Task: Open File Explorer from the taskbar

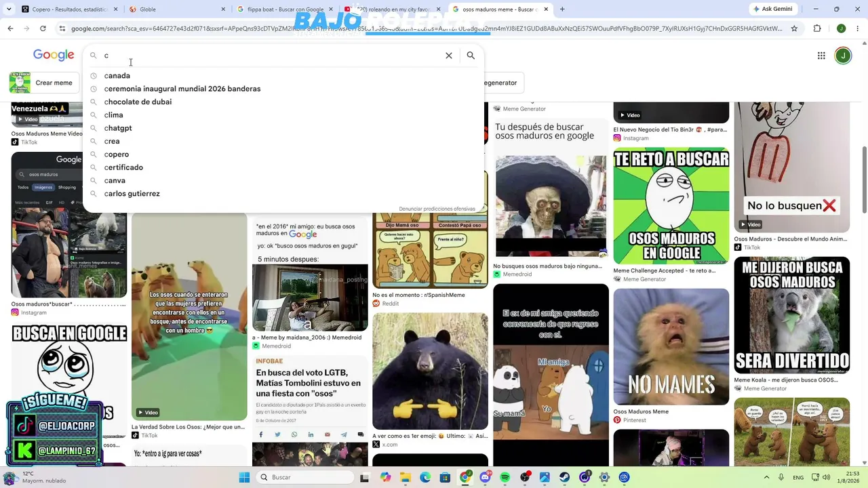Action: point(406,477)
